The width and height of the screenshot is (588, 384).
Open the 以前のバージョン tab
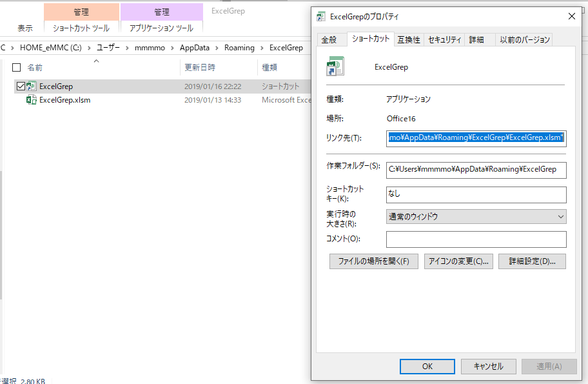coord(524,40)
